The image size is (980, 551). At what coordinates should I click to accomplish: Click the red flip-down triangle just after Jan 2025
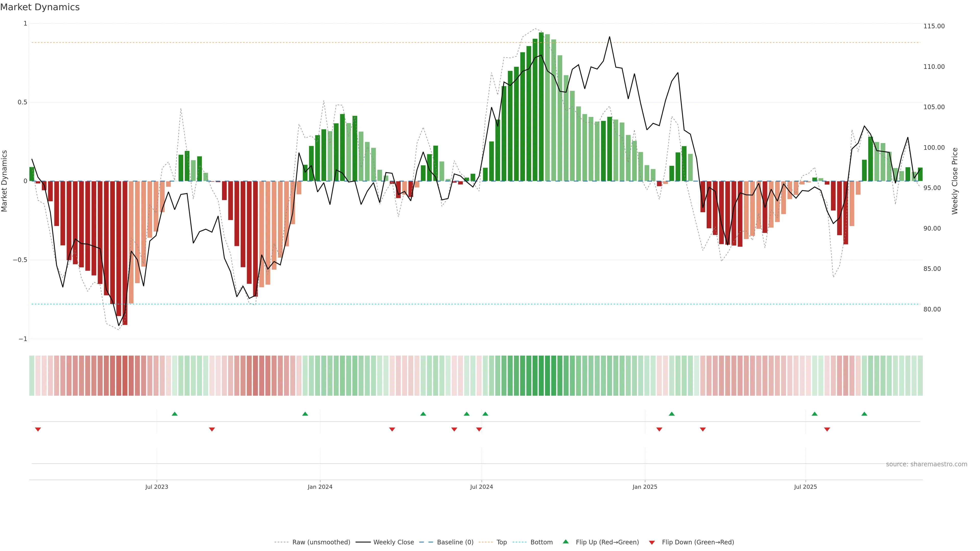[x=659, y=429]
